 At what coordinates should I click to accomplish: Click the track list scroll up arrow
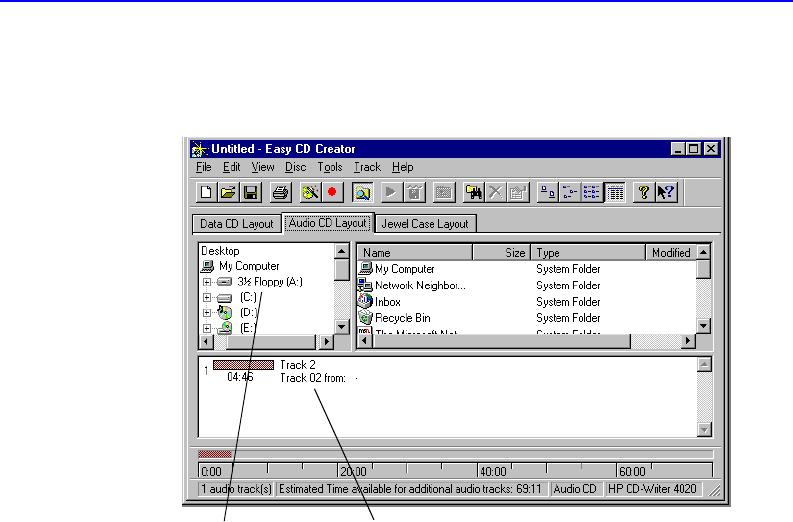coord(704,364)
